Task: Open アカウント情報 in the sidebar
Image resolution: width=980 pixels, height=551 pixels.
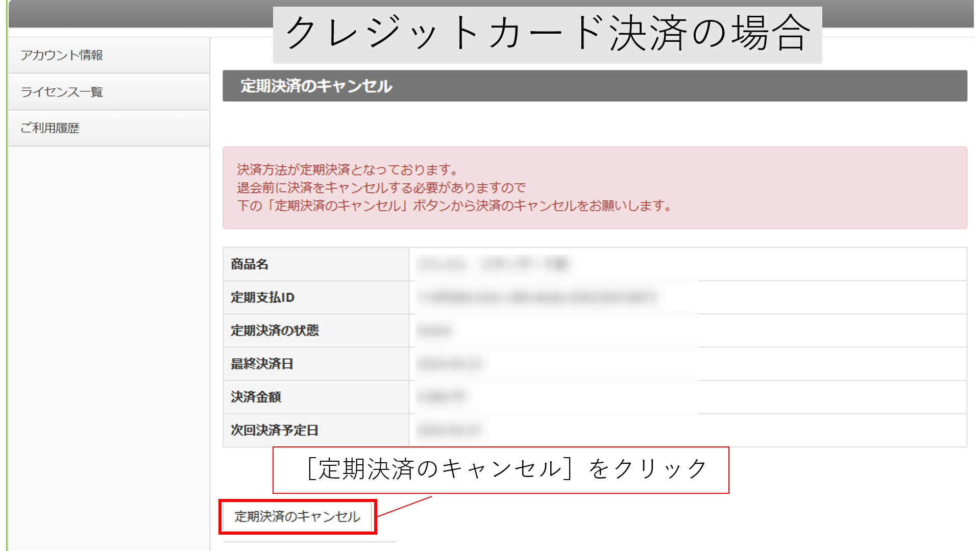Action: (62, 55)
